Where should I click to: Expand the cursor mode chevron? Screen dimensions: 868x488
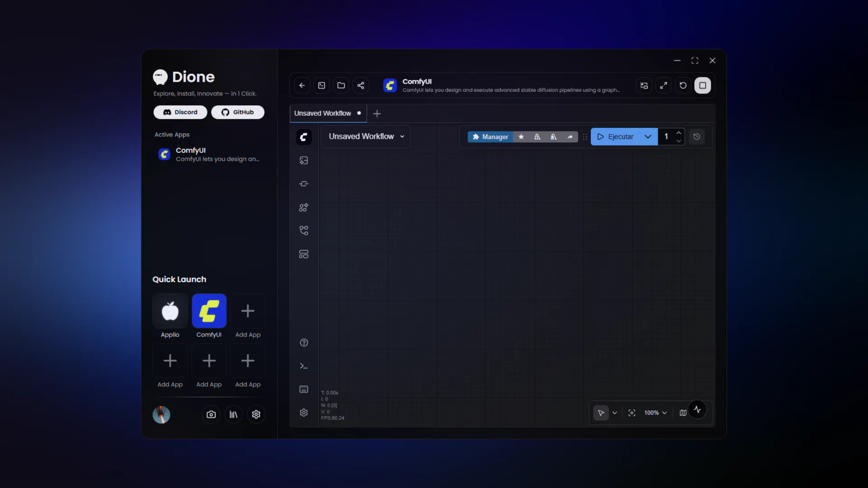615,413
